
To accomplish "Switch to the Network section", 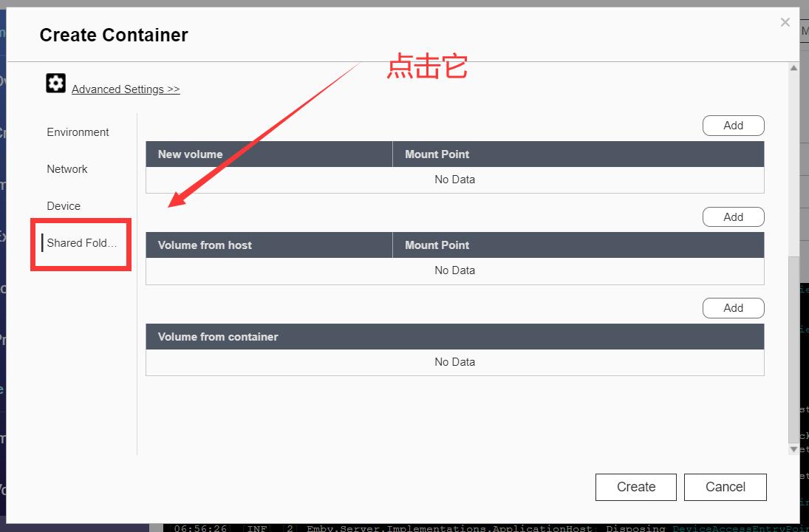I will [x=66, y=168].
